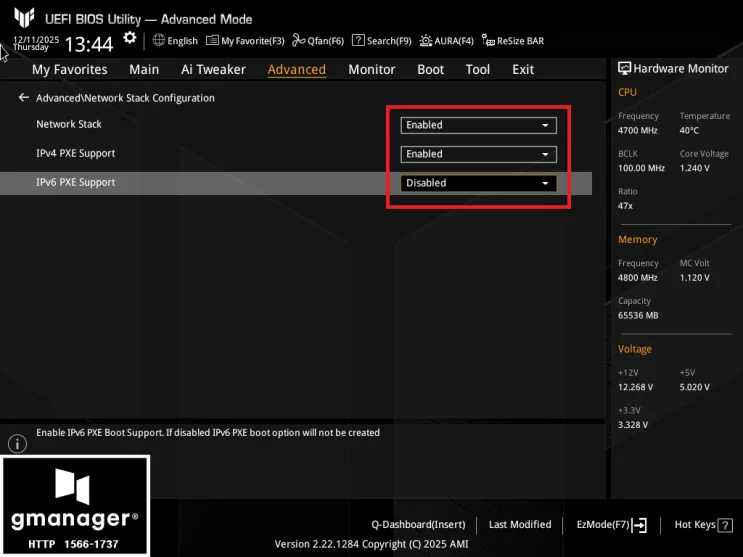This screenshot has height=557, width=743.
Task: Select the IPv4 PXE Support label
Action: 76,153
